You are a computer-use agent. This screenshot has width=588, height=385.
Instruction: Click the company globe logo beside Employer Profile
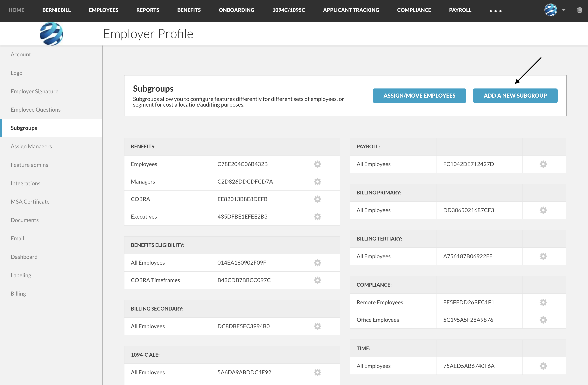[51, 34]
